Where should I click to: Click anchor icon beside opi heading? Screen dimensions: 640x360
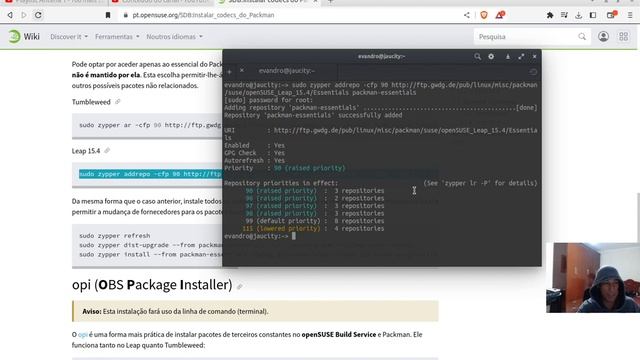240,287
